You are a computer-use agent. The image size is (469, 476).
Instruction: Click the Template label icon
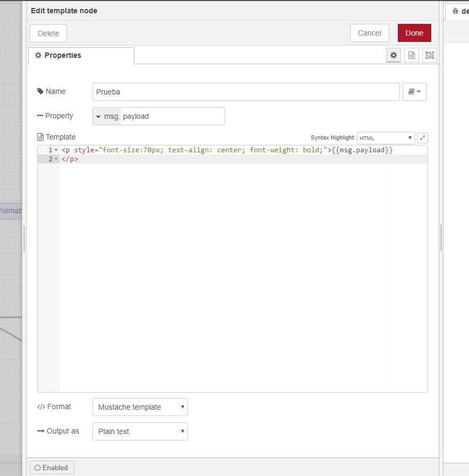point(40,137)
